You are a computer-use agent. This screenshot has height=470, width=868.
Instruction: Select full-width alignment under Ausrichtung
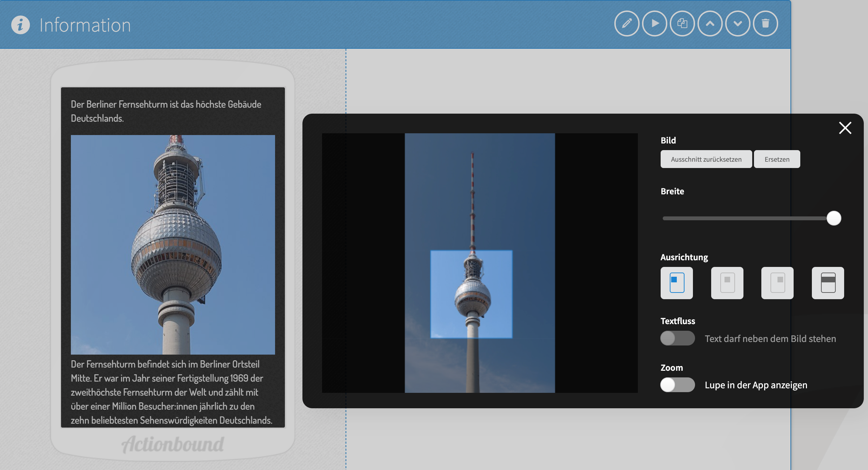pos(828,283)
